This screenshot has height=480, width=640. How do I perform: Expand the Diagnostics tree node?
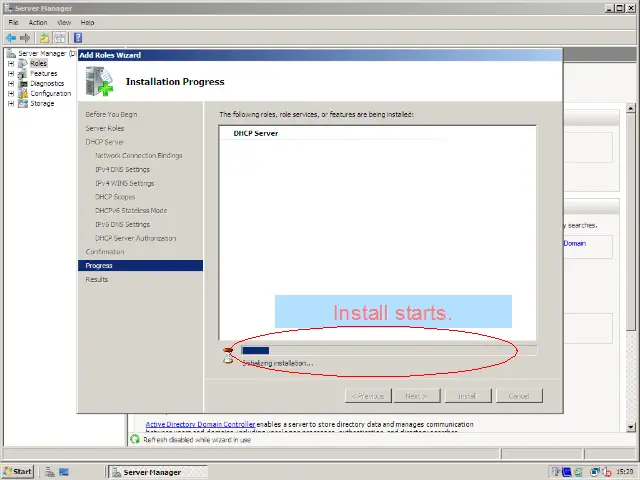coord(11,84)
